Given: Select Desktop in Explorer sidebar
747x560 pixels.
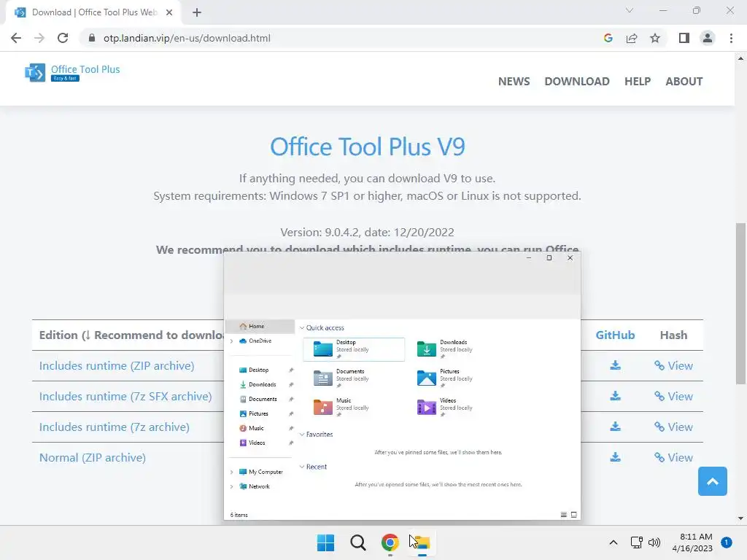Looking at the screenshot, I should (260, 370).
